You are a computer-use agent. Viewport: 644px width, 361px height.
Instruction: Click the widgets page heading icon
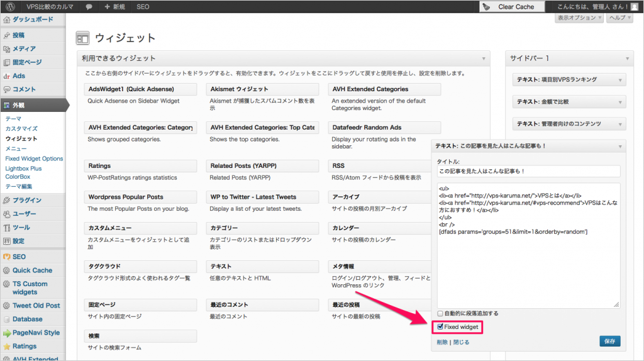[82, 38]
